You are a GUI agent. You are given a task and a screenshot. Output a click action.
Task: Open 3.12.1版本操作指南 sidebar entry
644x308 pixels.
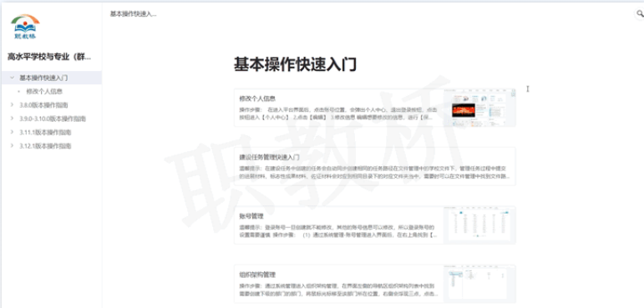45,146
